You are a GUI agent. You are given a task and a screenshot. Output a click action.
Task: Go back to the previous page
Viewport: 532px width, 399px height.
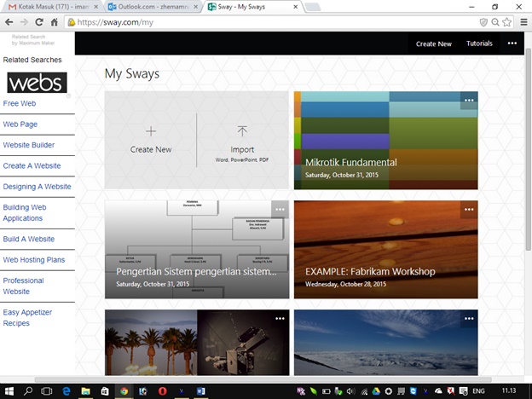coord(9,22)
